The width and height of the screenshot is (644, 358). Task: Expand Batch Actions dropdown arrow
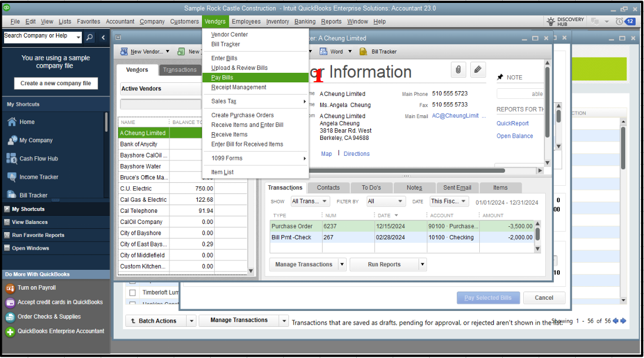click(191, 321)
